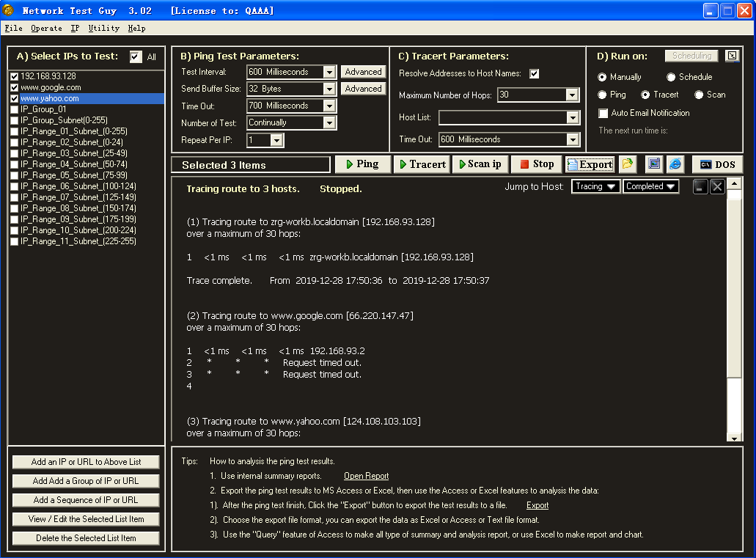Click Advanced next to Send Buffer Size
The width and height of the screenshot is (756, 558).
coord(363,89)
